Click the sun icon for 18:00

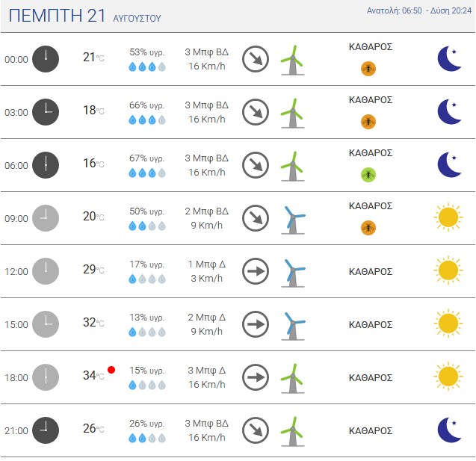(448, 377)
